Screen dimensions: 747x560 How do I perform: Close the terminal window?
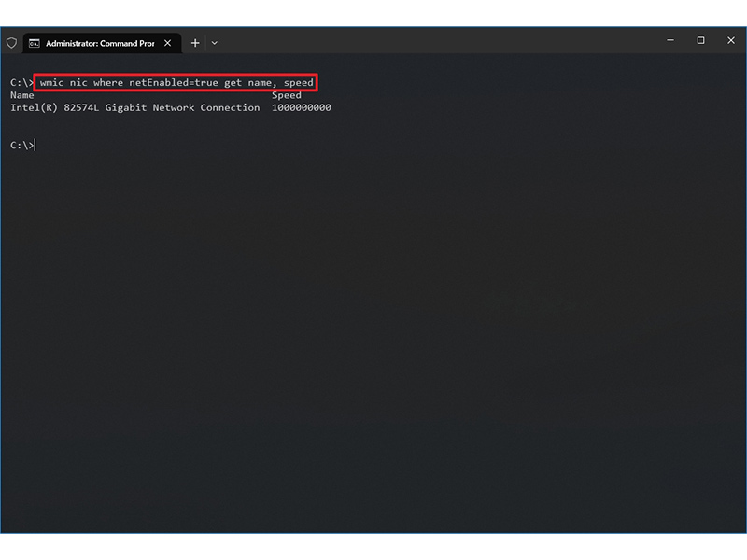(731, 40)
